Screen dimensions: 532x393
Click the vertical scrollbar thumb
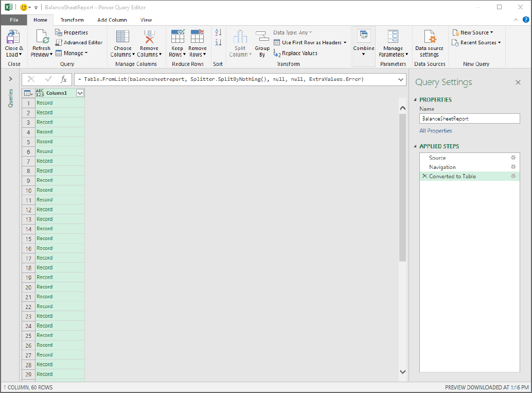point(403,187)
